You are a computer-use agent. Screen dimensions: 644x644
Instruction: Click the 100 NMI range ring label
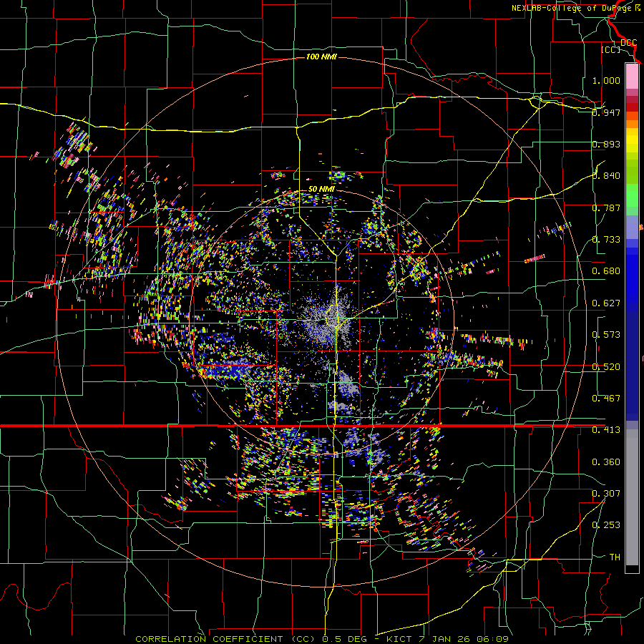pos(321,57)
